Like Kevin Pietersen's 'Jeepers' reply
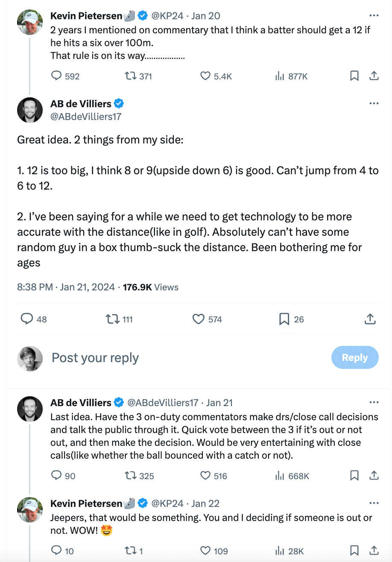 tap(205, 551)
